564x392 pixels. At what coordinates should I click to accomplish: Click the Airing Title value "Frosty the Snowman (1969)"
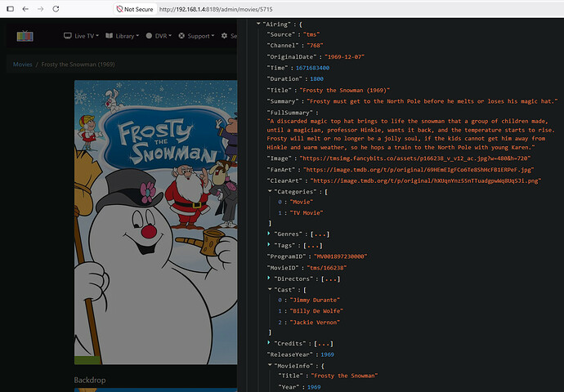[x=345, y=90]
